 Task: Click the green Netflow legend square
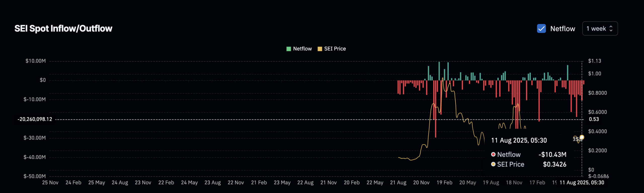pyautogui.click(x=289, y=49)
